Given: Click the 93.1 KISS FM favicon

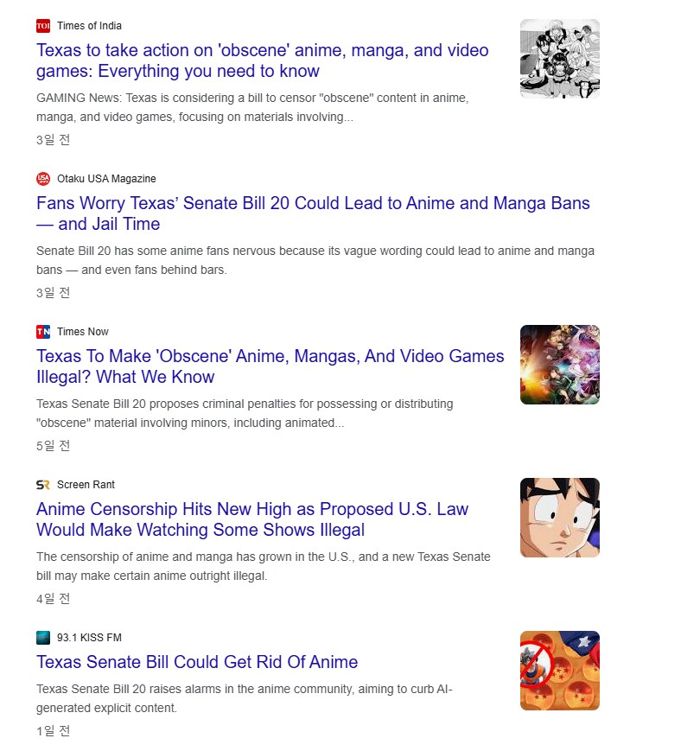Looking at the screenshot, I should (x=43, y=638).
